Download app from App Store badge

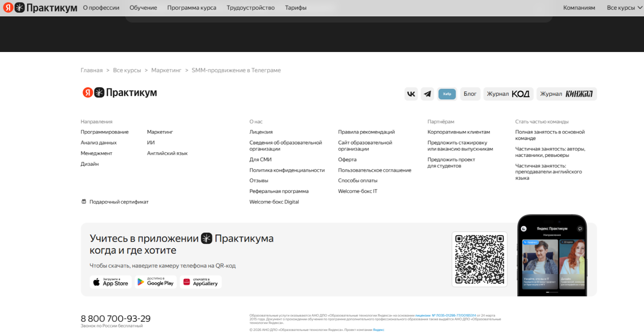(x=111, y=282)
